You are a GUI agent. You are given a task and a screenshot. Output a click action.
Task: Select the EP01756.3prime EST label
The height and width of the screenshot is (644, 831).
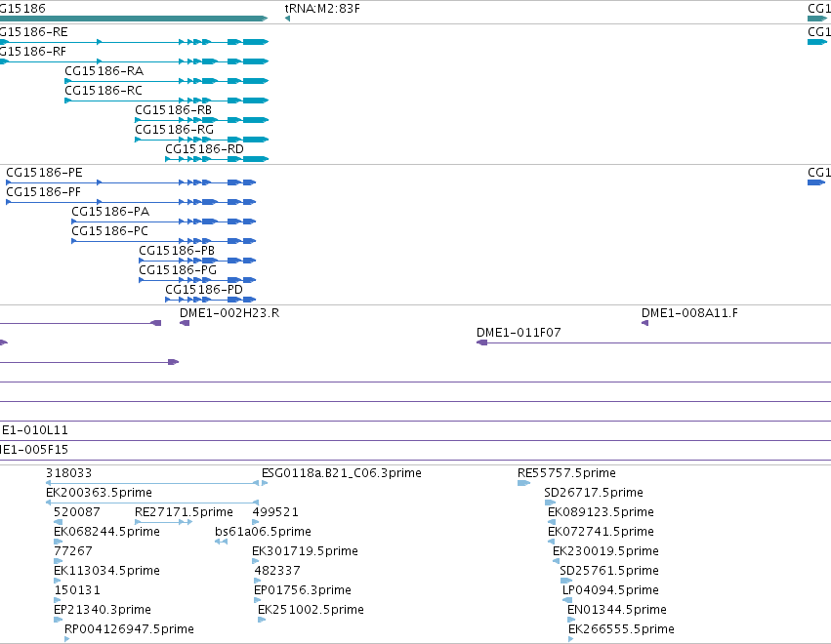tap(303, 590)
